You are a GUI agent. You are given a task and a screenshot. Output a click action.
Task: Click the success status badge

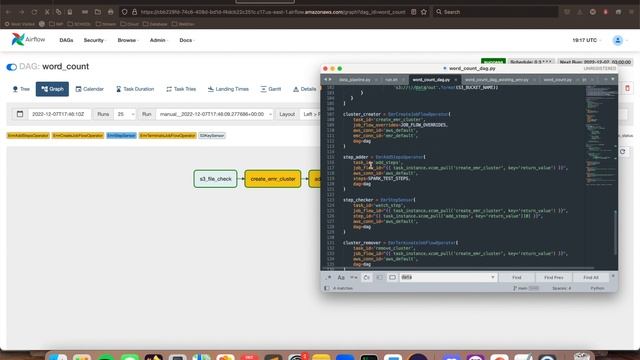pos(493,62)
